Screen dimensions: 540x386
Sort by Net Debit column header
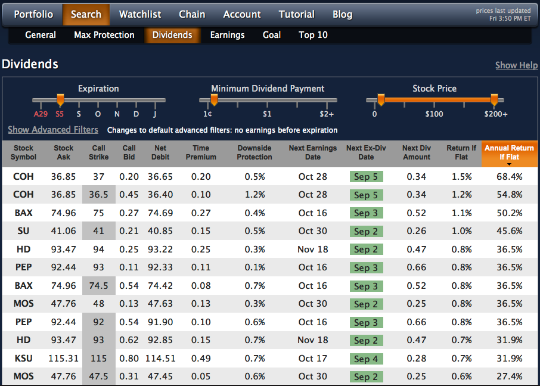(x=160, y=153)
